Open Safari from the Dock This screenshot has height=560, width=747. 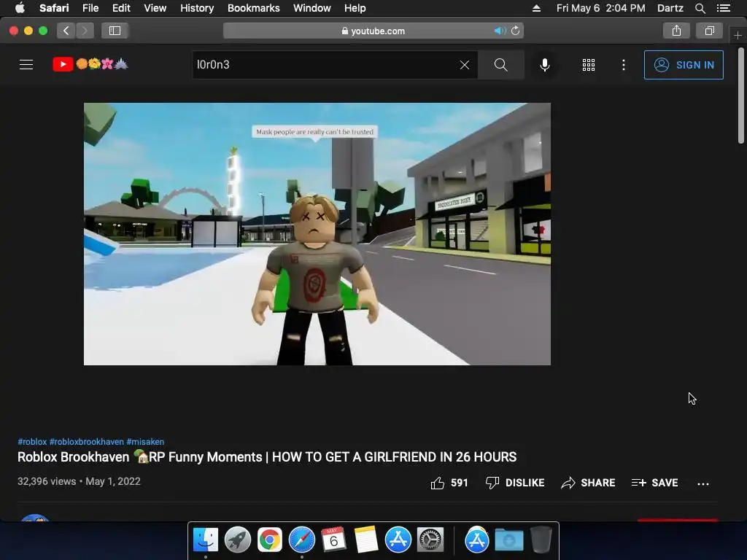301,540
